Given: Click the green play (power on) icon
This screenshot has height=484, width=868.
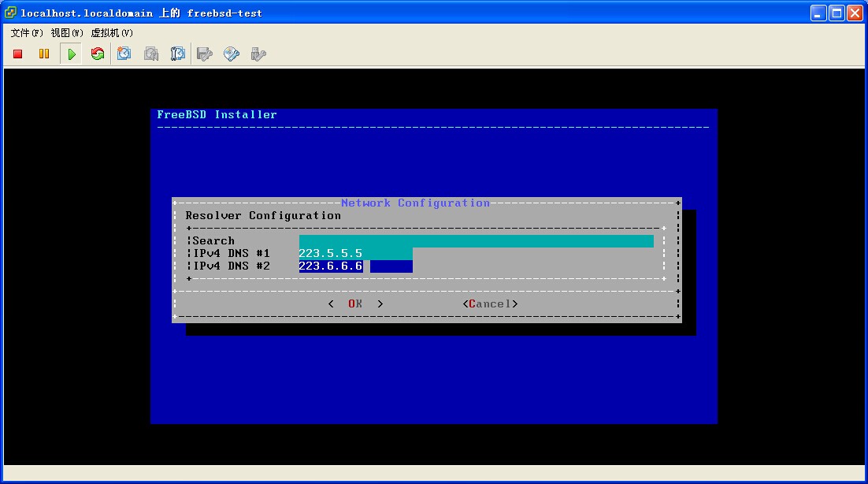Looking at the screenshot, I should (x=72, y=54).
